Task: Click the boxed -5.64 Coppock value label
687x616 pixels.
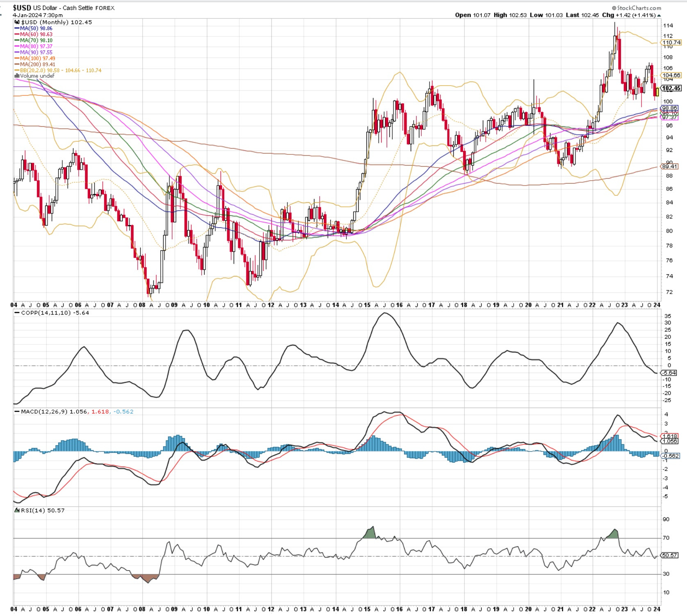Action: coord(669,373)
